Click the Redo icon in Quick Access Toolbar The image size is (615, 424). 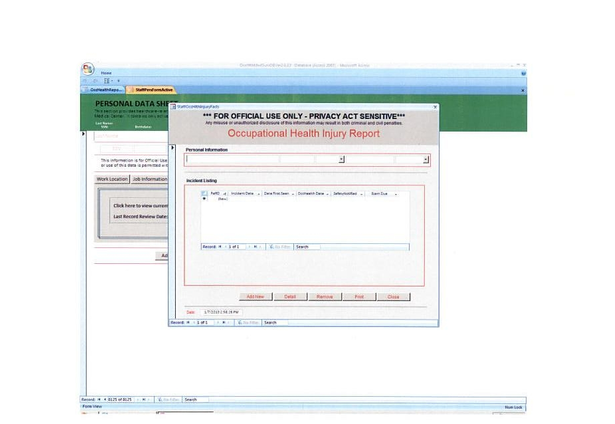[95, 81]
